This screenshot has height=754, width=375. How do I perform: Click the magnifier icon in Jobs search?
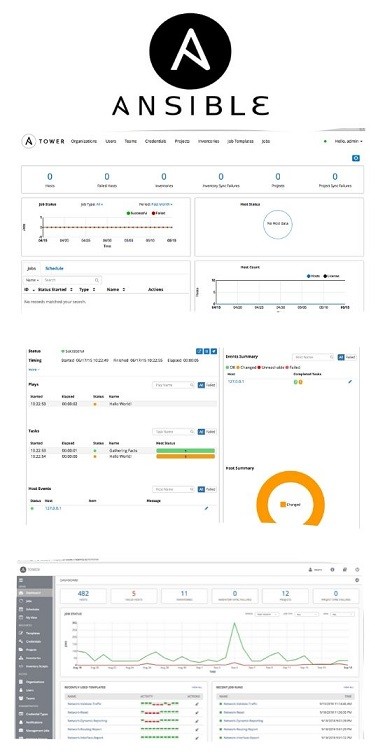coord(98,280)
